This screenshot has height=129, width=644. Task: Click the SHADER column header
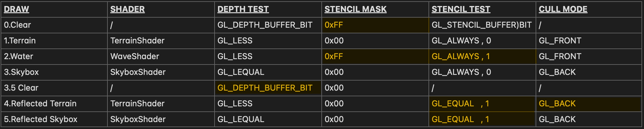pos(128,9)
